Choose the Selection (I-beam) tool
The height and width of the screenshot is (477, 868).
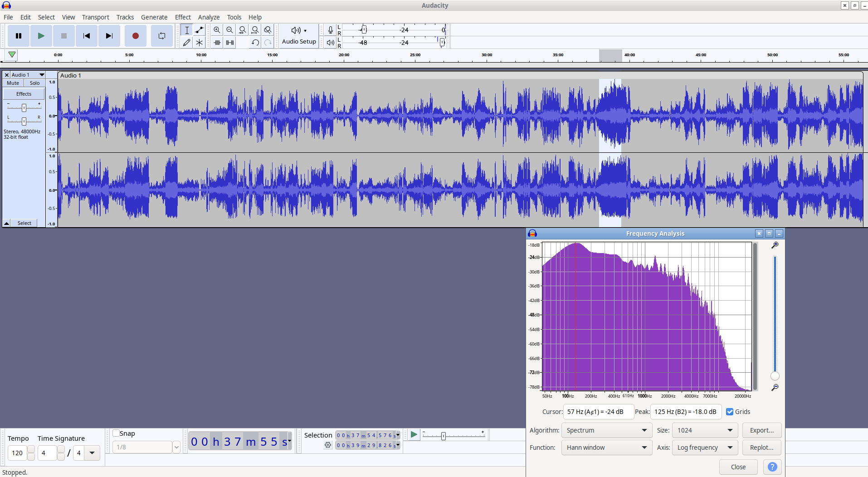click(x=187, y=30)
